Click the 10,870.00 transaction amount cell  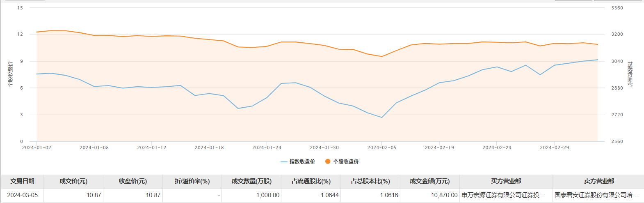[444, 195]
